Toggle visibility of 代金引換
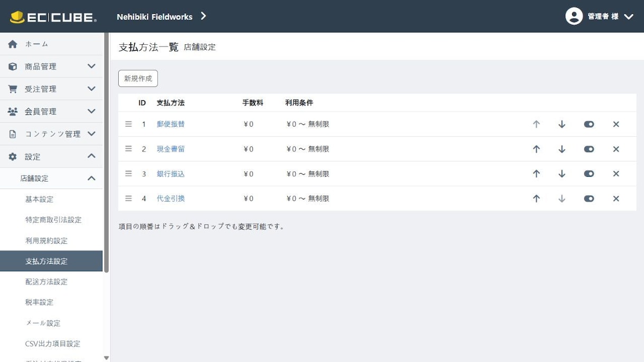644x362 pixels. (589, 199)
